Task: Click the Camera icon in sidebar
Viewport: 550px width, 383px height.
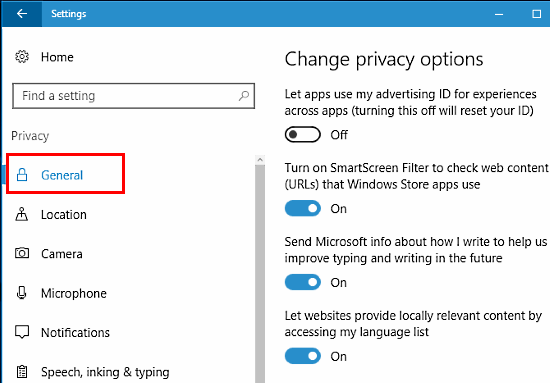Action: tap(22, 253)
